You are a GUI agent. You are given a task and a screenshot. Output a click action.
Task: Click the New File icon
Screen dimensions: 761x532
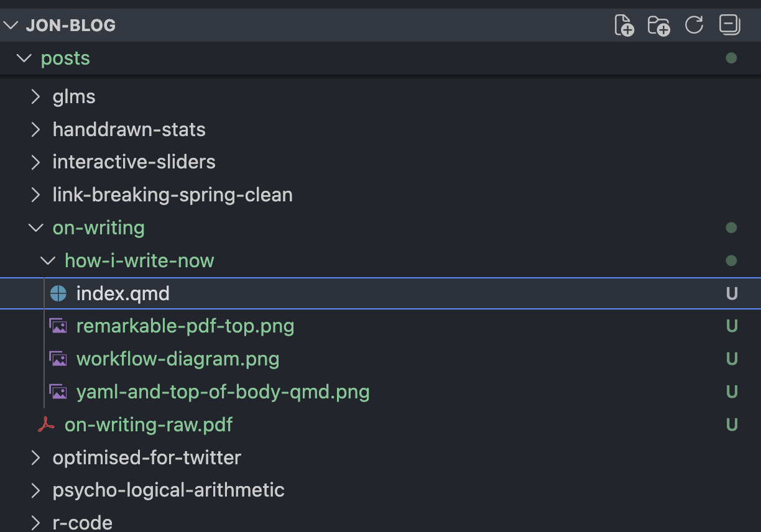[624, 25]
